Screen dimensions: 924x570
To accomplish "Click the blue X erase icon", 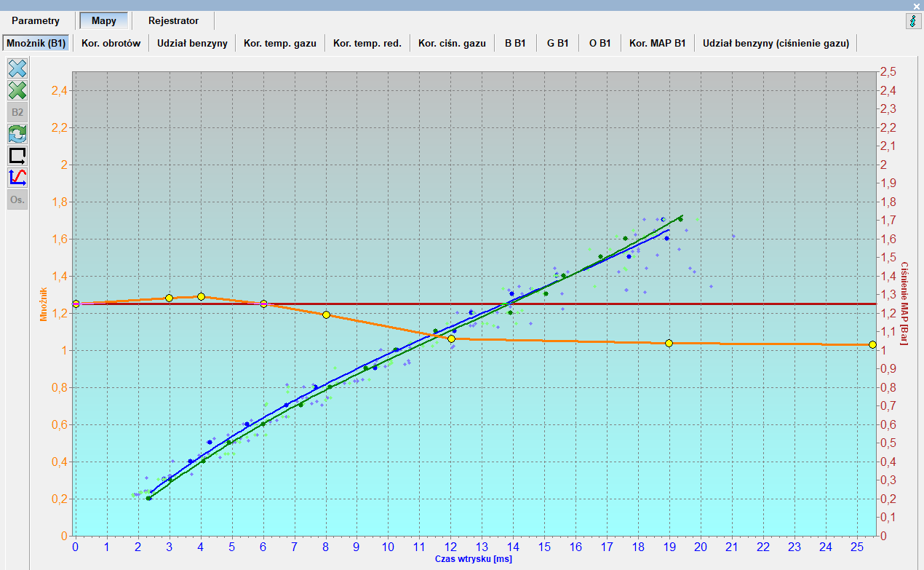I will (17, 69).
